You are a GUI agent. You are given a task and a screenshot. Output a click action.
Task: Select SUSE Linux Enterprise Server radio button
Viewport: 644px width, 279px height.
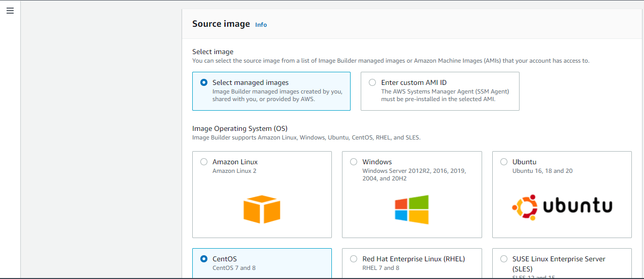504,259
